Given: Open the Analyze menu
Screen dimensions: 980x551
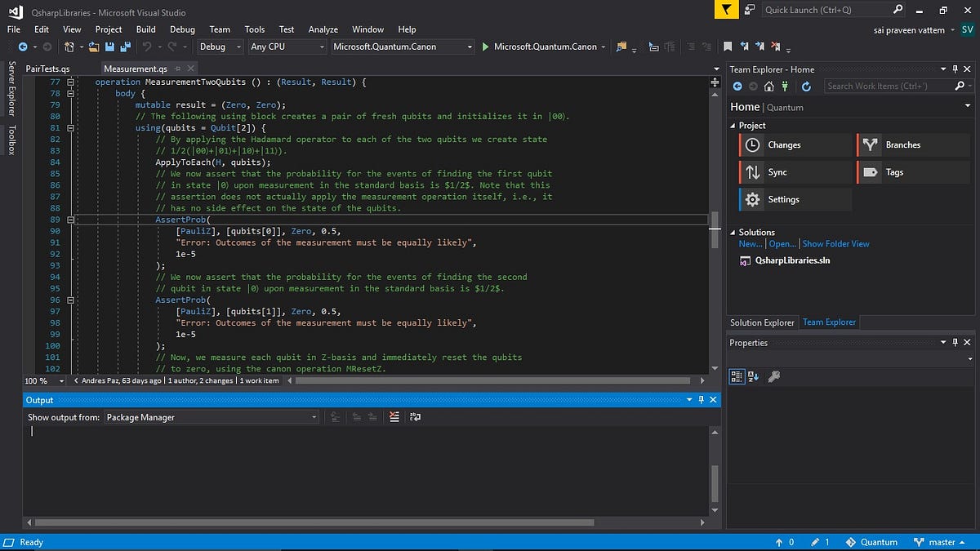Looking at the screenshot, I should 323,29.
